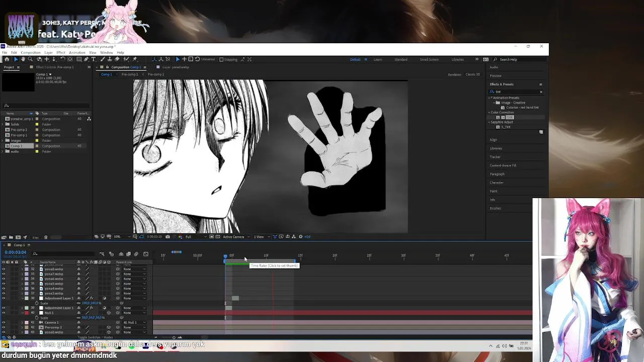644x362 pixels.
Task: Clear the tint search in Effects & Presets
Action: [x=541, y=92]
